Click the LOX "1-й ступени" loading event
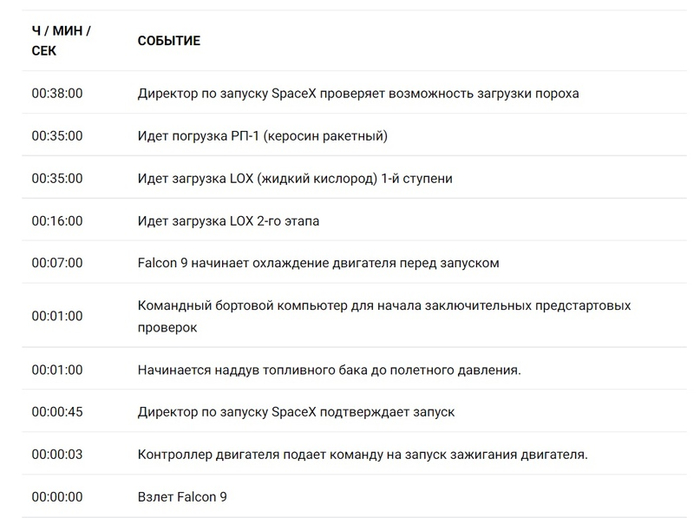This screenshot has width=700, height=518. point(295,179)
